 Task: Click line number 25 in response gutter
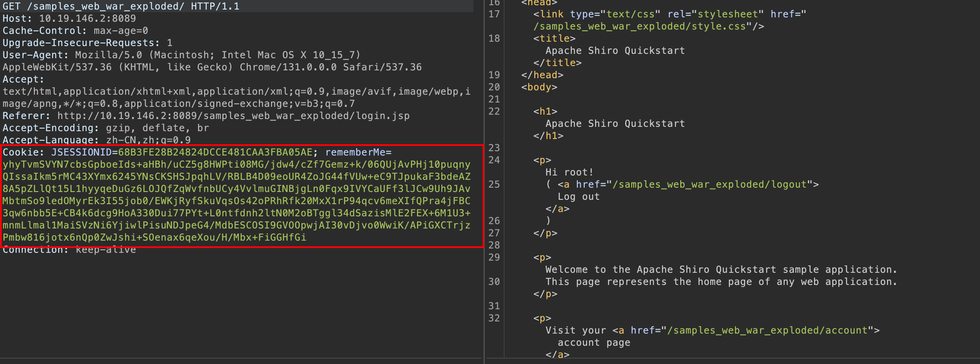pyautogui.click(x=494, y=184)
